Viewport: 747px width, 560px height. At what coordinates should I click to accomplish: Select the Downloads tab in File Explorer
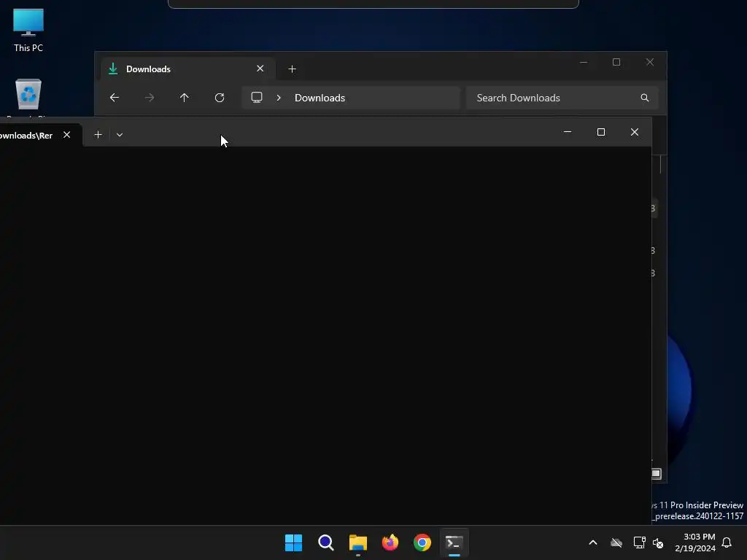tap(187, 69)
